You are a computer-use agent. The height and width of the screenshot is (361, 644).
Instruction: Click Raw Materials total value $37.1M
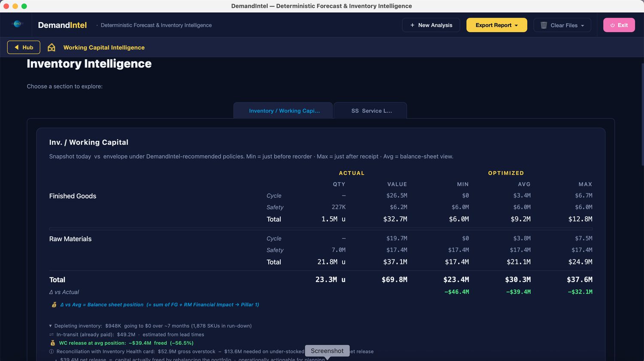point(395,262)
